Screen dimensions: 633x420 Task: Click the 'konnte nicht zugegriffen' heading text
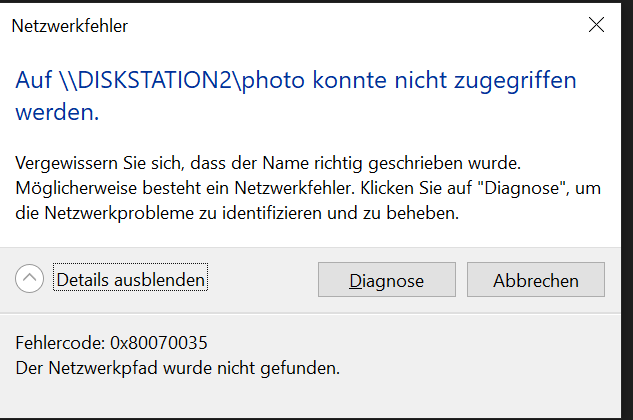point(444,80)
